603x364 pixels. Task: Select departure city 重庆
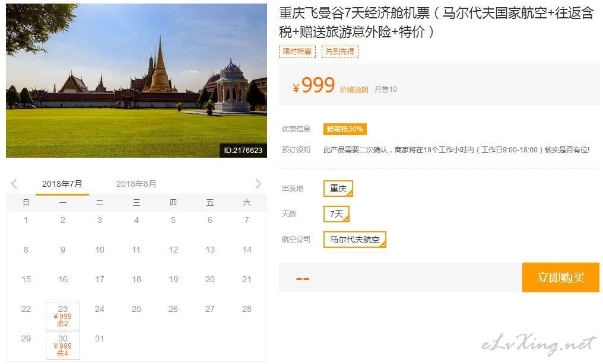338,189
